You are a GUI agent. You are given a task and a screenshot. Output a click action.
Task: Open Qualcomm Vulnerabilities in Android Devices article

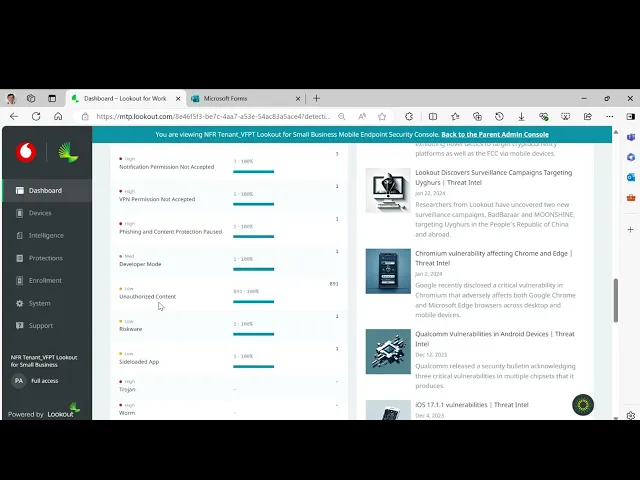point(495,339)
